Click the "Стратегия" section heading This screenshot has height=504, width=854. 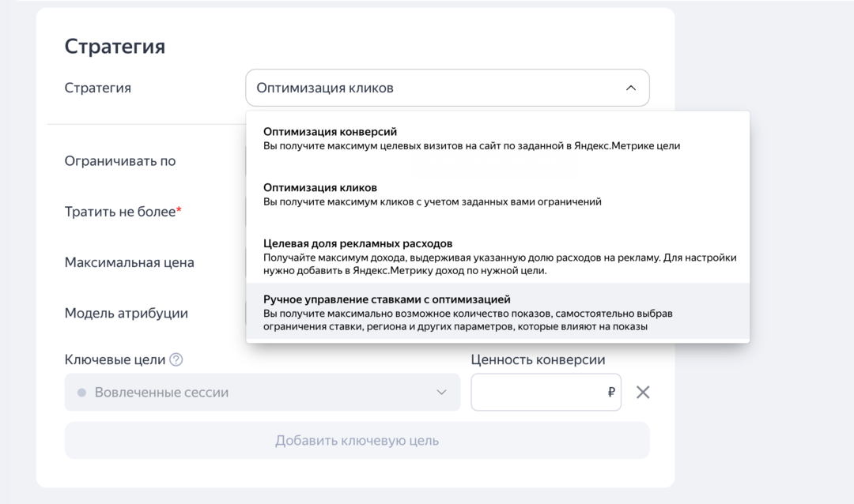point(115,46)
